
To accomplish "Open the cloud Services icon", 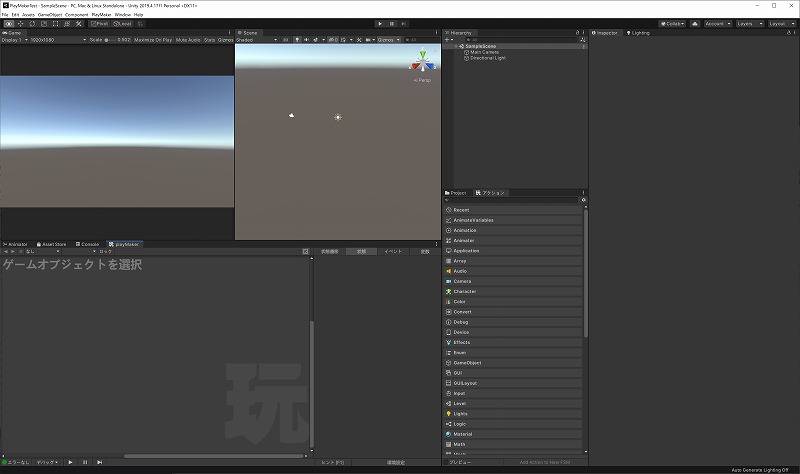I will click(694, 23).
